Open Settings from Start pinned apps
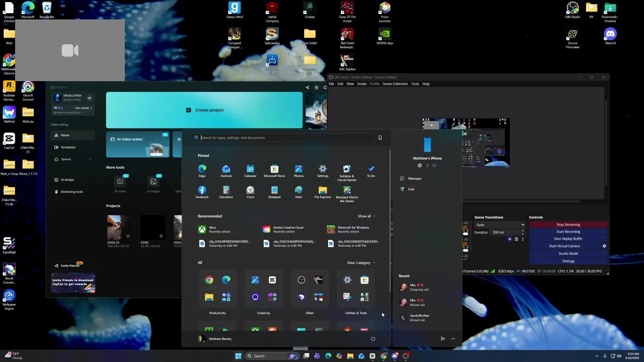644x362 pixels. (x=323, y=171)
